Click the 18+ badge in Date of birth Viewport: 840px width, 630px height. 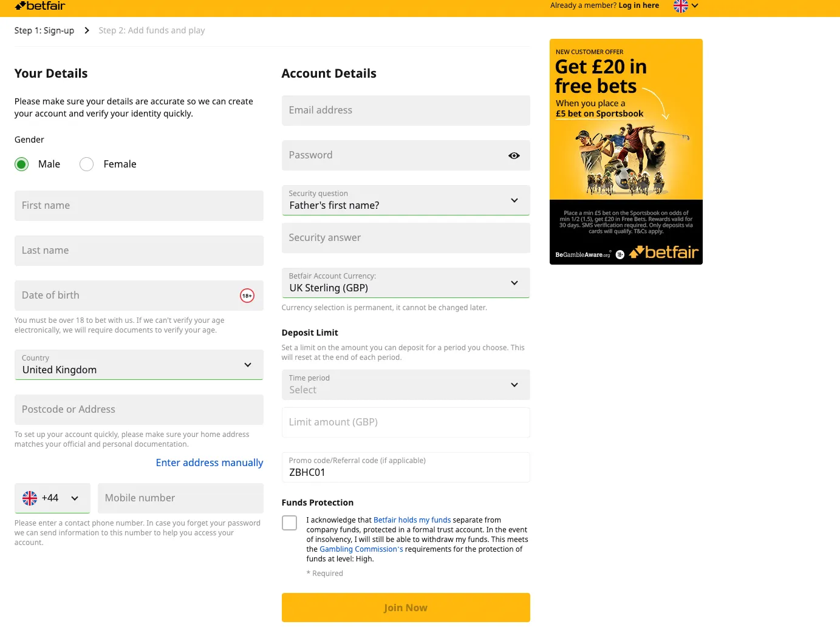pyautogui.click(x=247, y=296)
